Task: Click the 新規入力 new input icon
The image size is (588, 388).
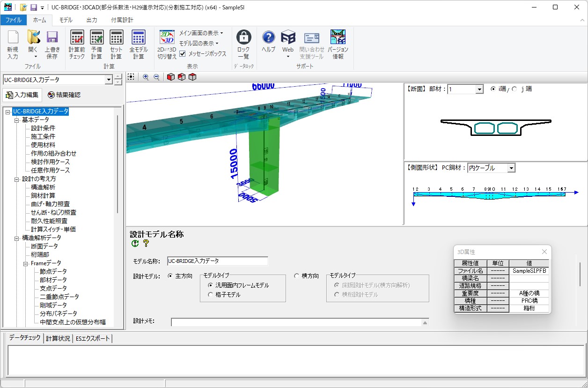Action: coord(13,45)
